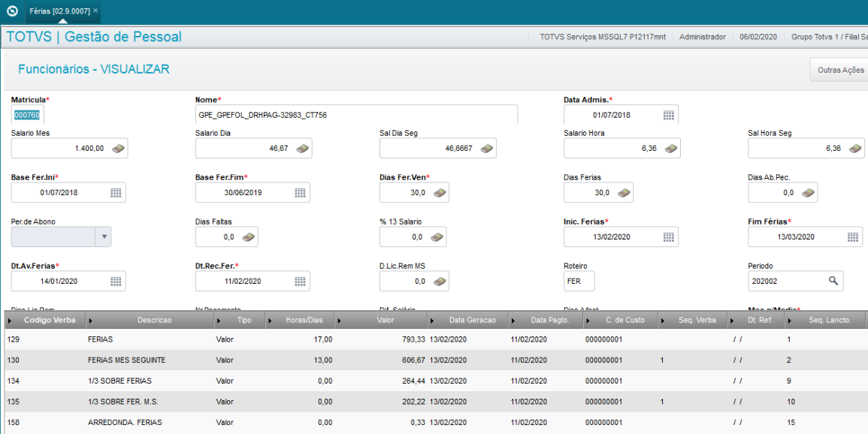Sort by Dt. Ref. column header

[x=757, y=320]
